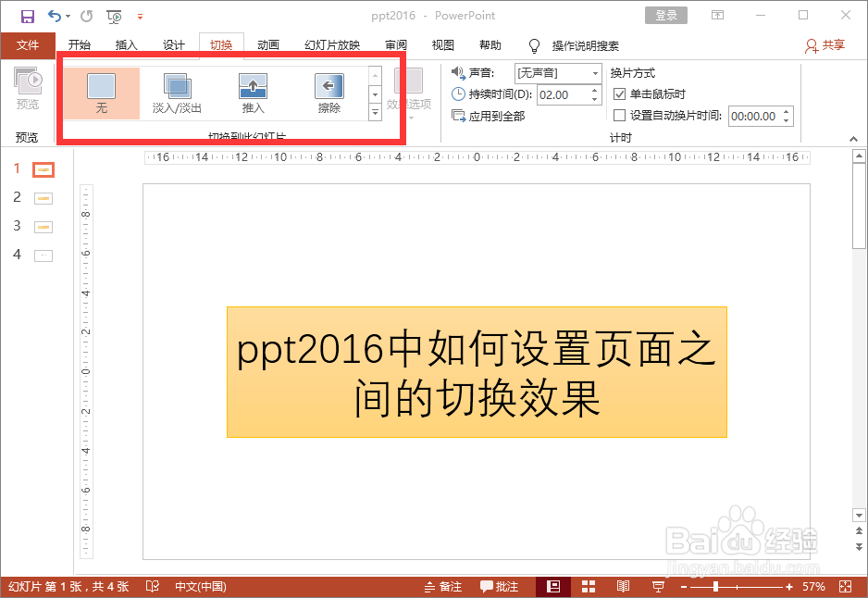Enable the 设置自动换片时间 checkbox

point(619,115)
